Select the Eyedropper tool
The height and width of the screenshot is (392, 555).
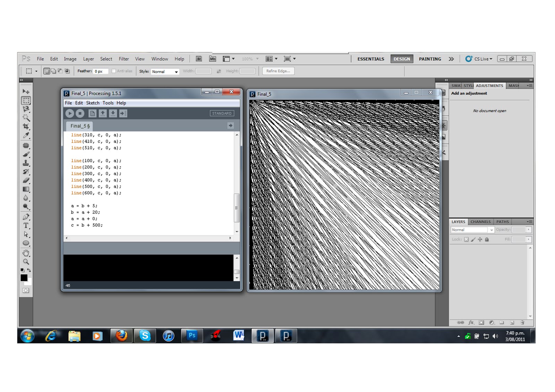click(x=26, y=135)
